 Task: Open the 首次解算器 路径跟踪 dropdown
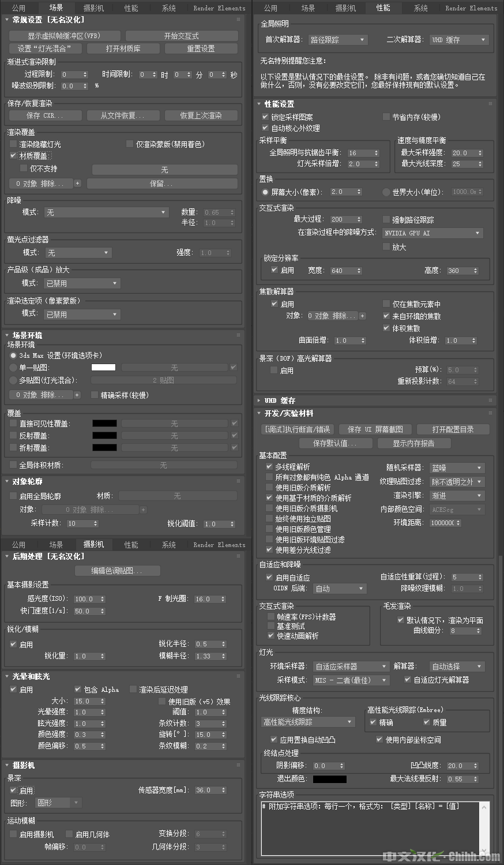click(x=338, y=40)
